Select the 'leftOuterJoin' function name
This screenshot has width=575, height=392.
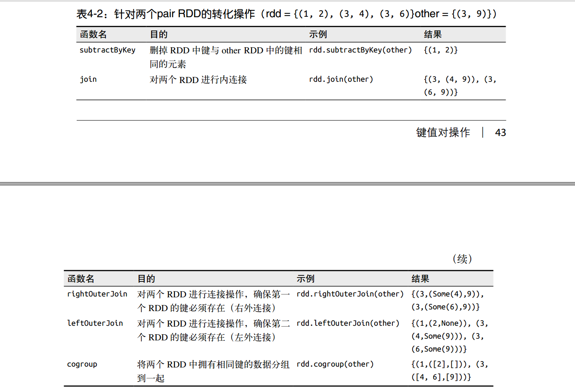tap(95, 323)
